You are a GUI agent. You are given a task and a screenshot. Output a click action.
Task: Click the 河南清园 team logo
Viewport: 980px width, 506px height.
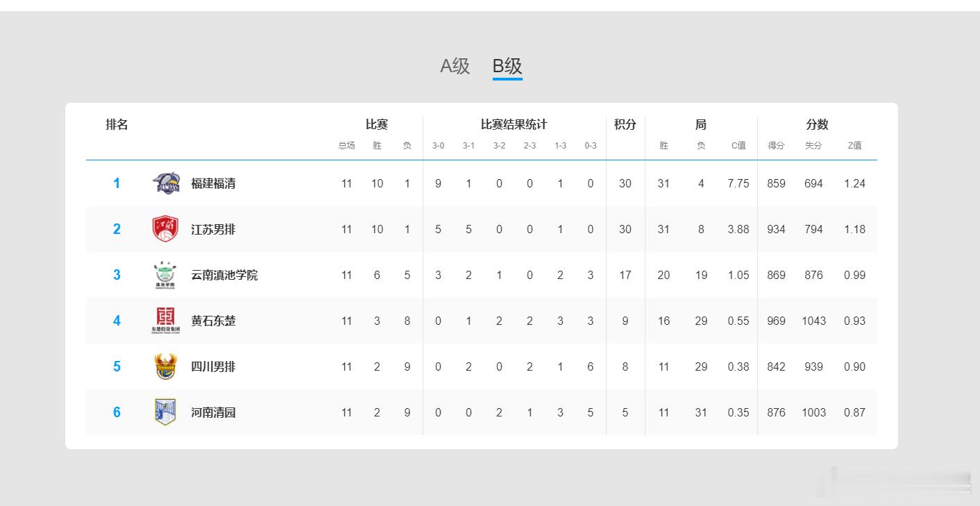click(165, 412)
